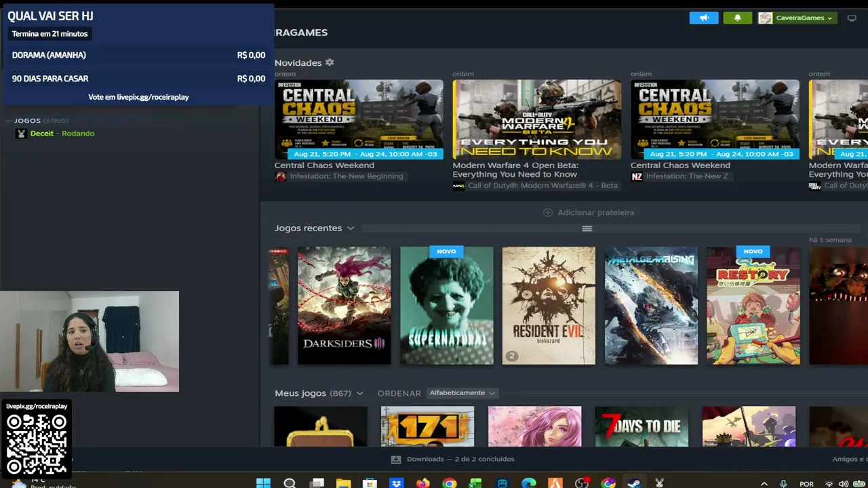Viewport: 868px width, 488px height.
Task: Click the 'DORAMA (AMANHA)' poll option
Action: click(x=138, y=55)
